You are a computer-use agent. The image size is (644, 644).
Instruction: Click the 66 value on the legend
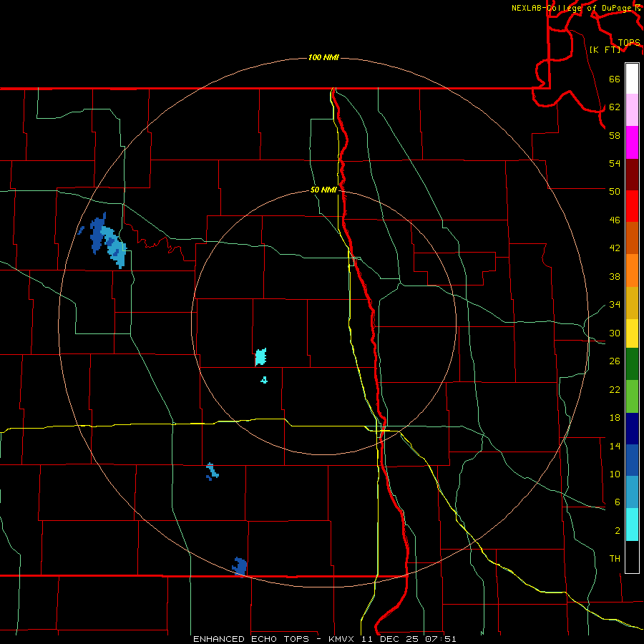coord(615,79)
